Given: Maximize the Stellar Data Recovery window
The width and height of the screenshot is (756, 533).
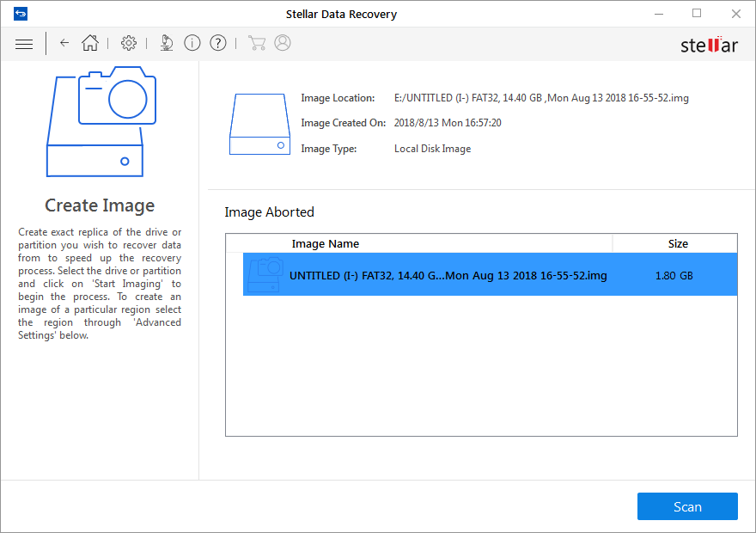Looking at the screenshot, I should click(x=697, y=14).
